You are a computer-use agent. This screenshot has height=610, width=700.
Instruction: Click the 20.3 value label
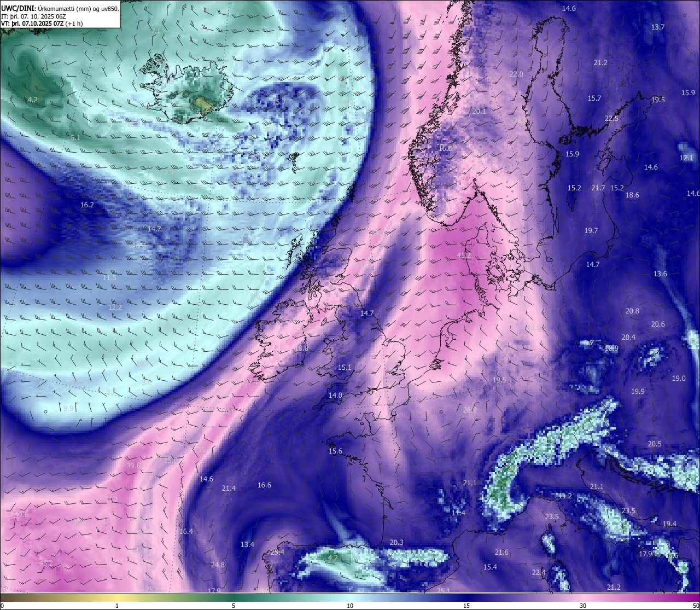[396, 542]
